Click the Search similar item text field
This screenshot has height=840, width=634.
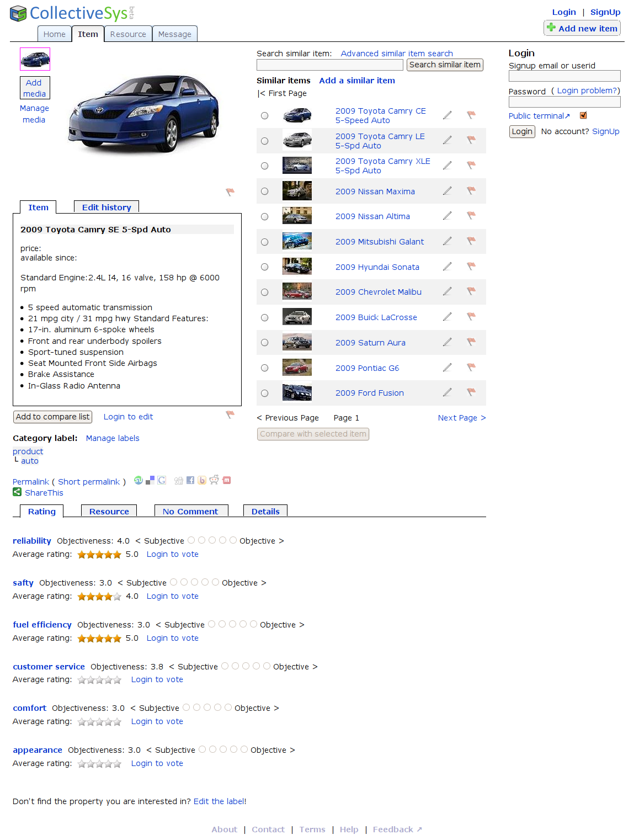click(331, 65)
